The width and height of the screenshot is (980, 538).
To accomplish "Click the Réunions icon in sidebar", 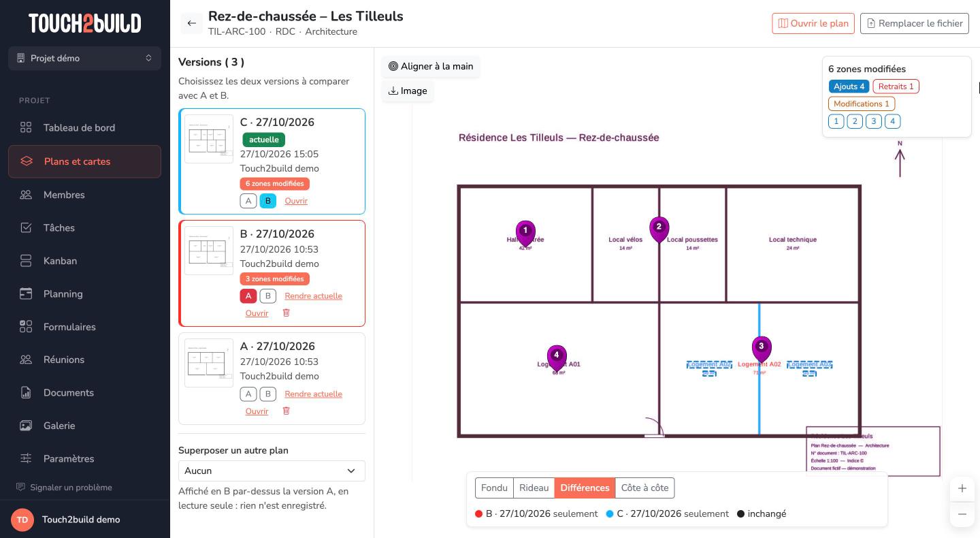I will [x=26, y=360].
